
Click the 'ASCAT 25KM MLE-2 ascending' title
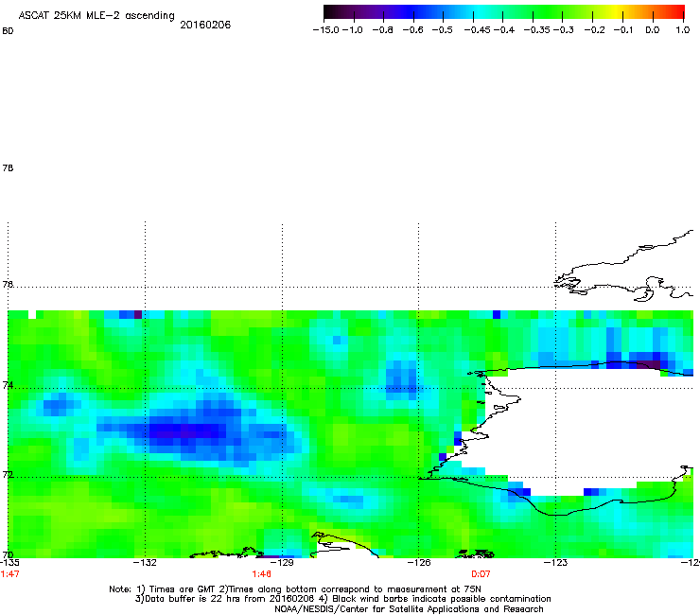pyautogui.click(x=96, y=16)
